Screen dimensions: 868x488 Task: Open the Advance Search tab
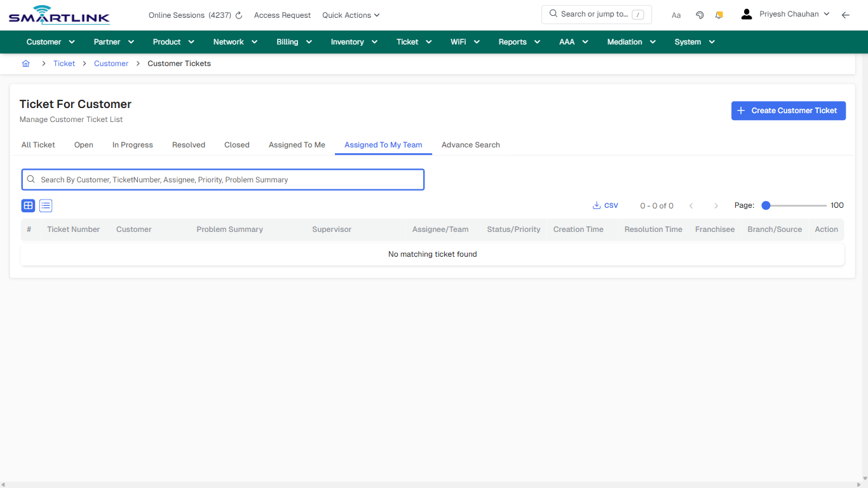pos(470,145)
